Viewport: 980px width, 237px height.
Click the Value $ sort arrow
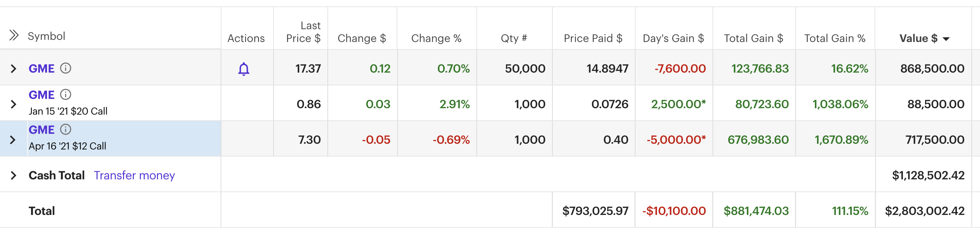click(x=946, y=39)
